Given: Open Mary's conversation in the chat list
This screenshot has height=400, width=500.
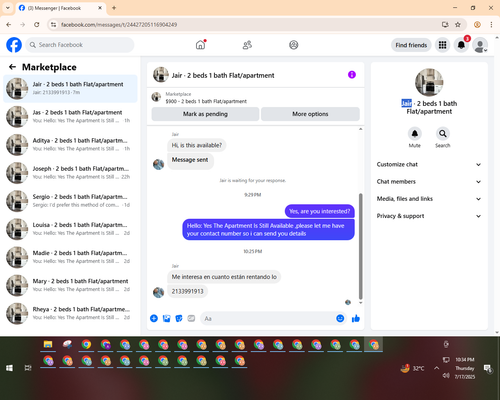Looking at the screenshot, I should coord(70,285).
